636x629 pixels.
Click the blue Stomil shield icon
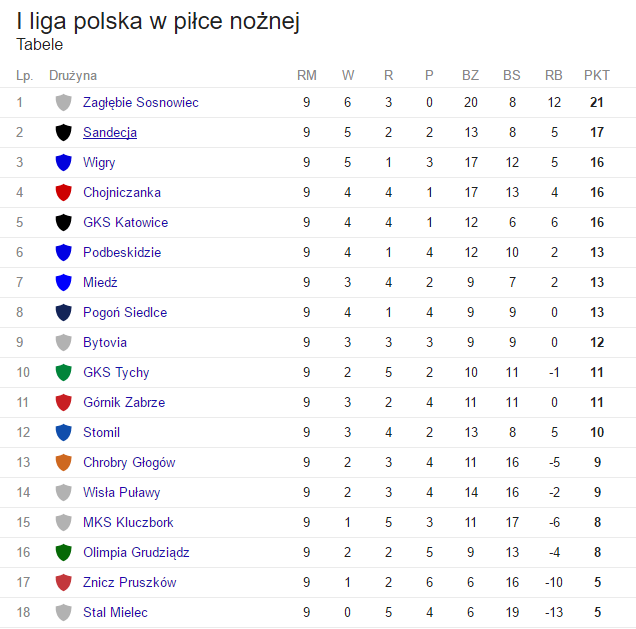64,432
